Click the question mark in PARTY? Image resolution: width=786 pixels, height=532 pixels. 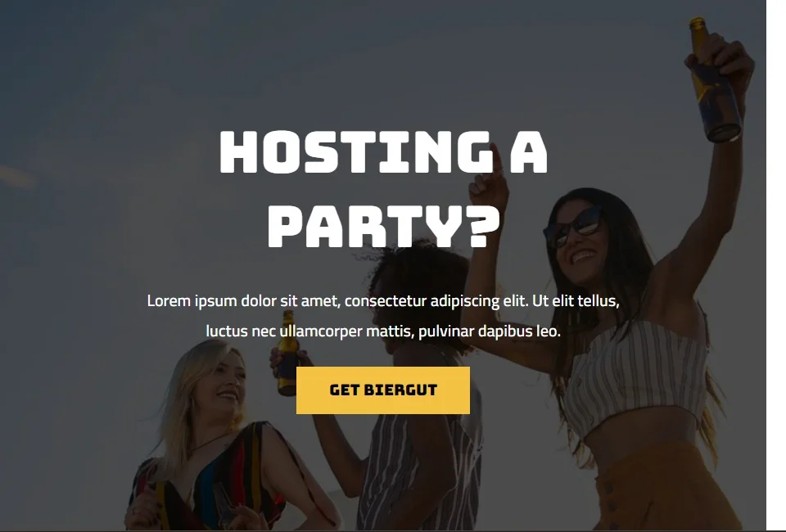tap(485, 226)
